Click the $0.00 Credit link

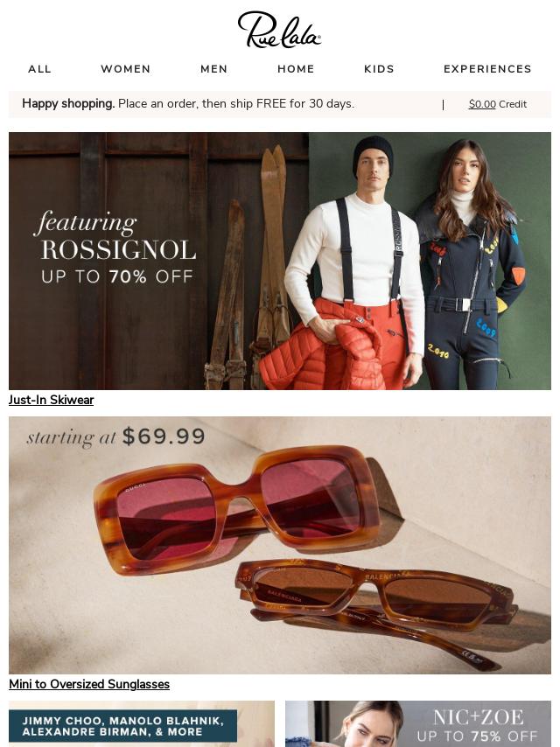(x=498, y=104)
